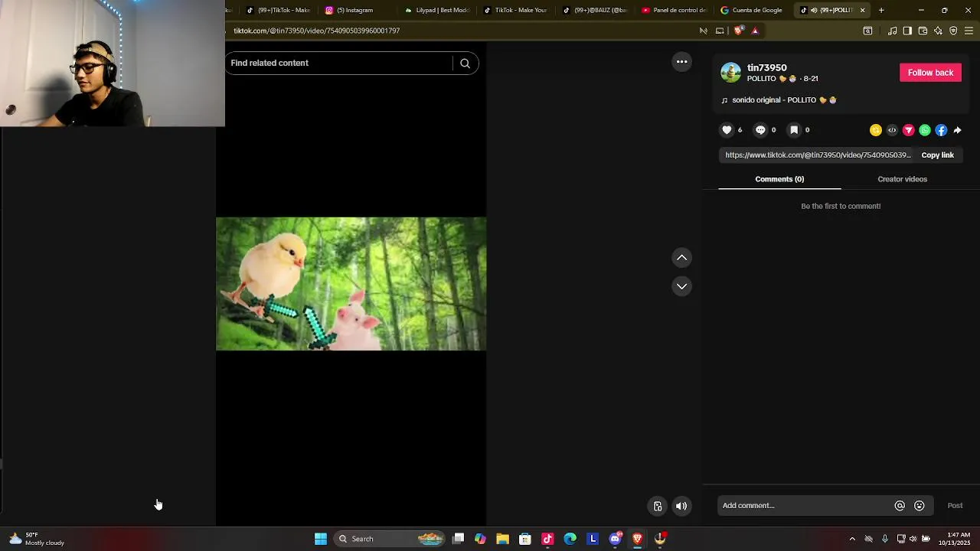The height and width of the screenshot is (551, 980).
Task: Click the Copy link button
Action: (937, 155)
